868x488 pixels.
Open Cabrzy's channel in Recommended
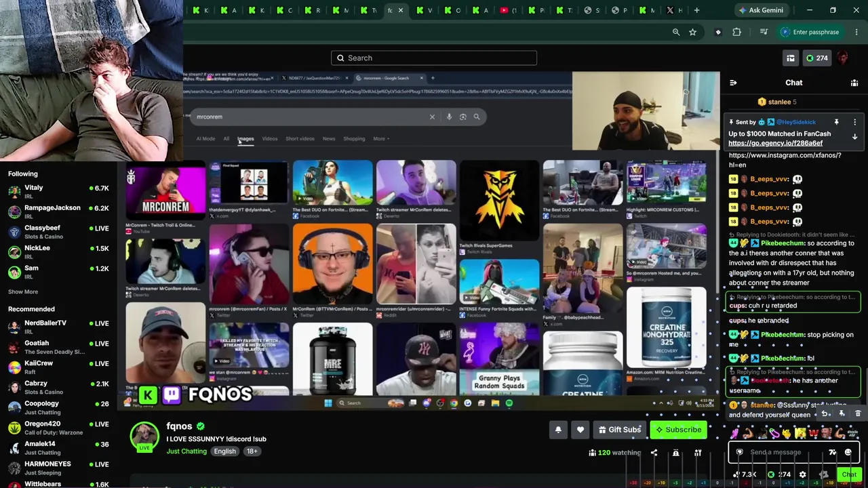pos(58,387)
